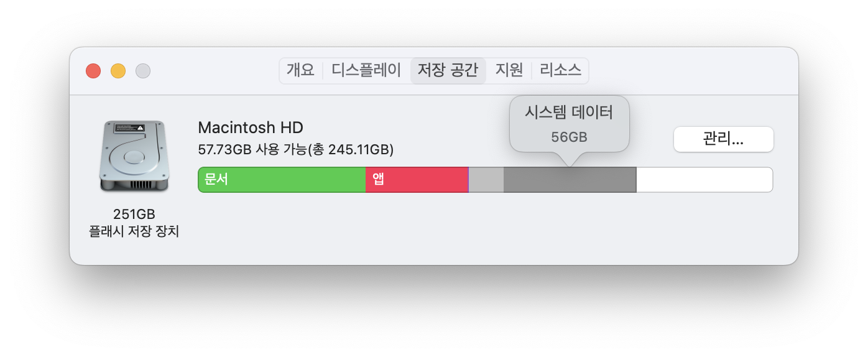Switch to the 개요 tab
Image resolution: width=868 pixels, height=357 pixels.
click(301, 70)
